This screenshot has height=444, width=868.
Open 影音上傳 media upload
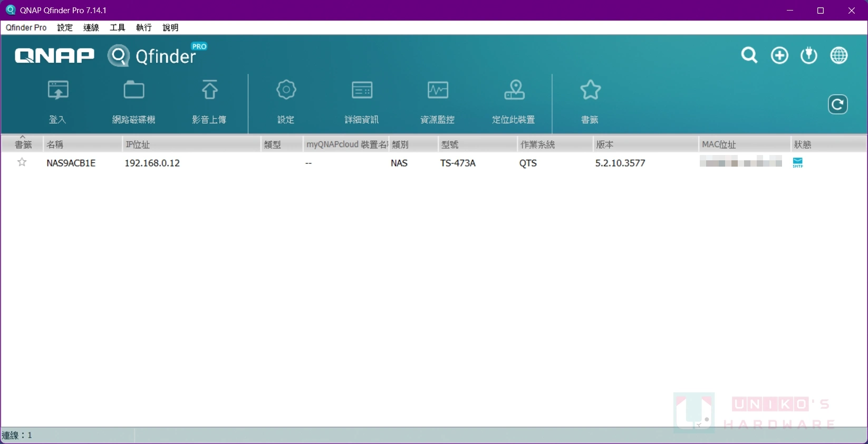[x=209, y=102]
